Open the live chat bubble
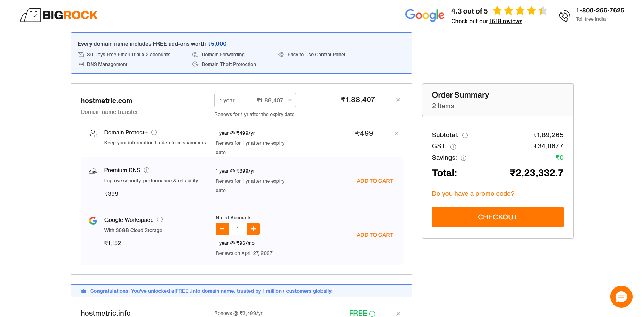The height and width of the screenshot is (317, 644). (x=621, y=297)
